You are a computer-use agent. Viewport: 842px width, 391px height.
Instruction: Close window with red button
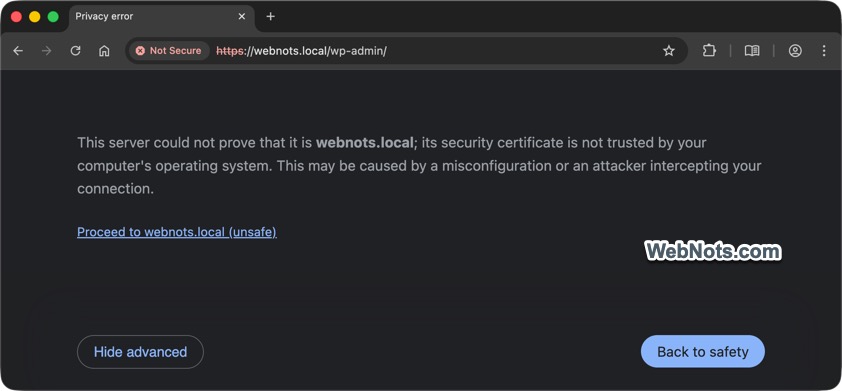pos(16,17)
